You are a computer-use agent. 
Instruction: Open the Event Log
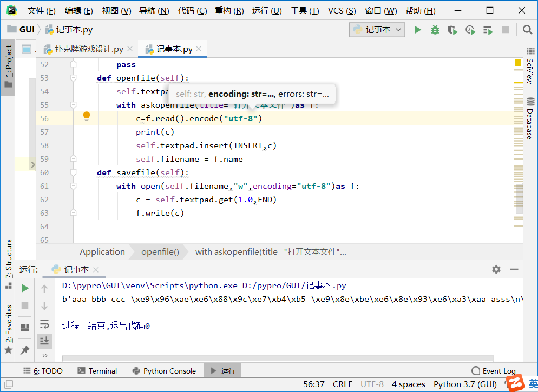[x=494, y=371]
